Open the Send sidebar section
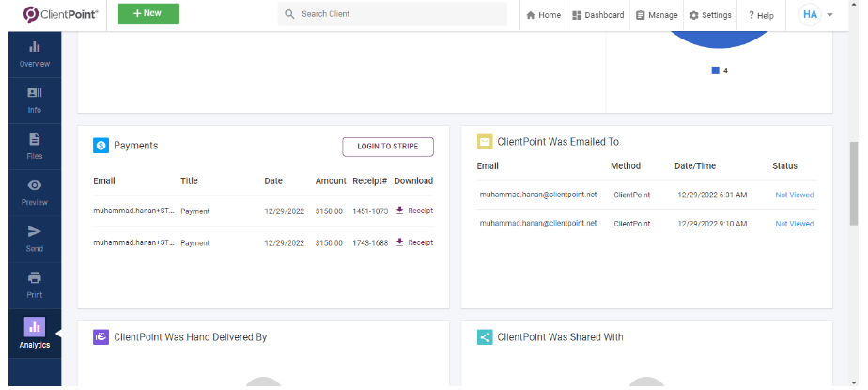This screenshot has height=390, width=868. click(35, 239)
